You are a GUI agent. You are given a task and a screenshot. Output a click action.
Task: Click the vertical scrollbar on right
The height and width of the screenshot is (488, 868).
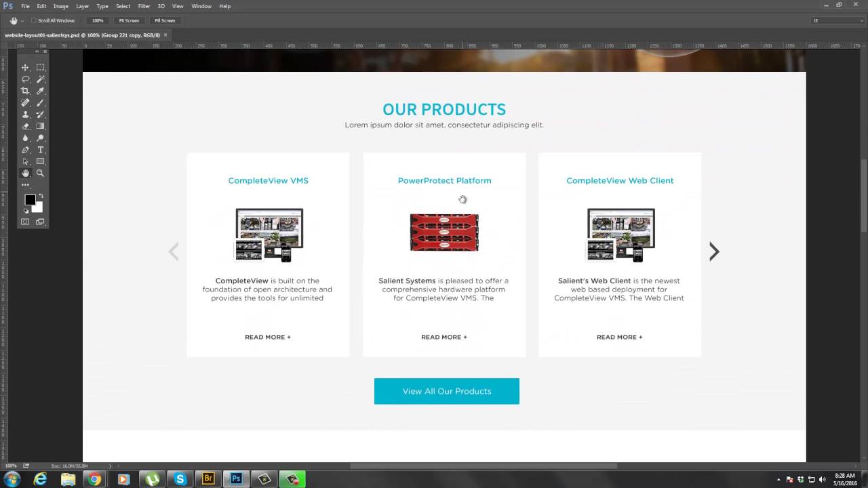(x=864, y=195)
